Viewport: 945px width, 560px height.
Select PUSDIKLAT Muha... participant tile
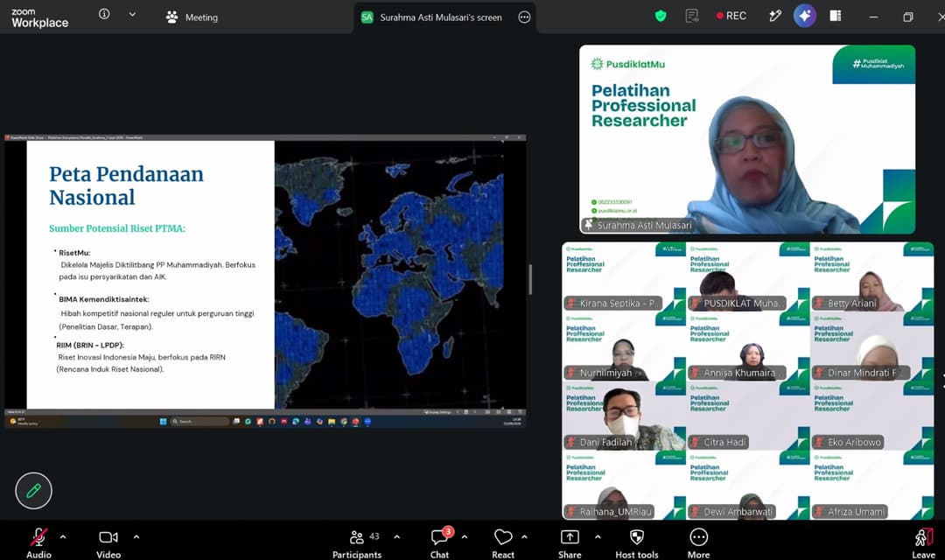[748, 276]
